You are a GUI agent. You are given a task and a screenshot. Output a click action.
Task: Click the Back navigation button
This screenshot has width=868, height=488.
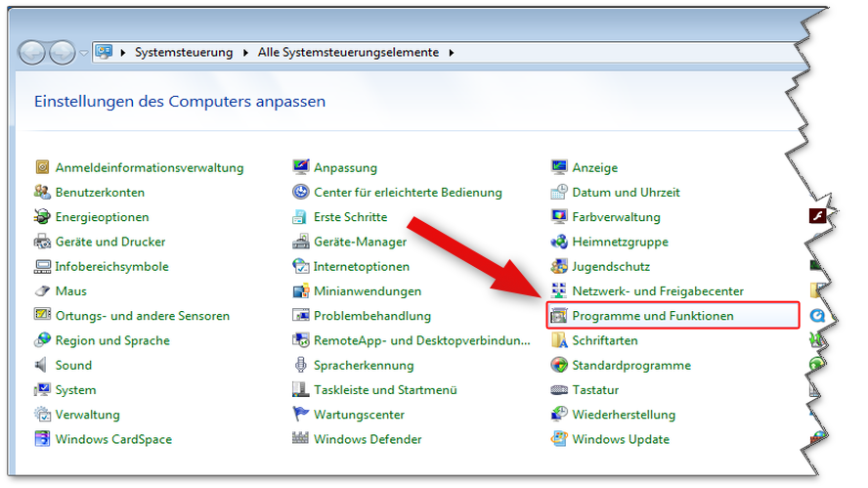[32, 53]
